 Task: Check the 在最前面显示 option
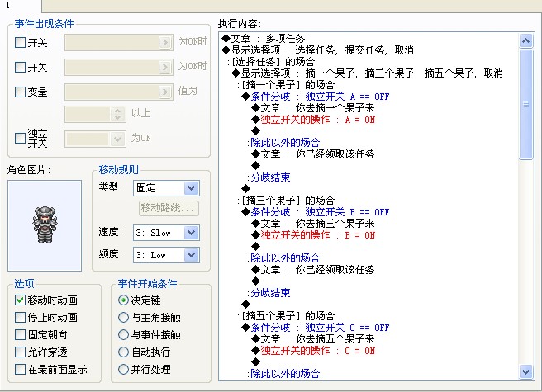tap(20, 370)
